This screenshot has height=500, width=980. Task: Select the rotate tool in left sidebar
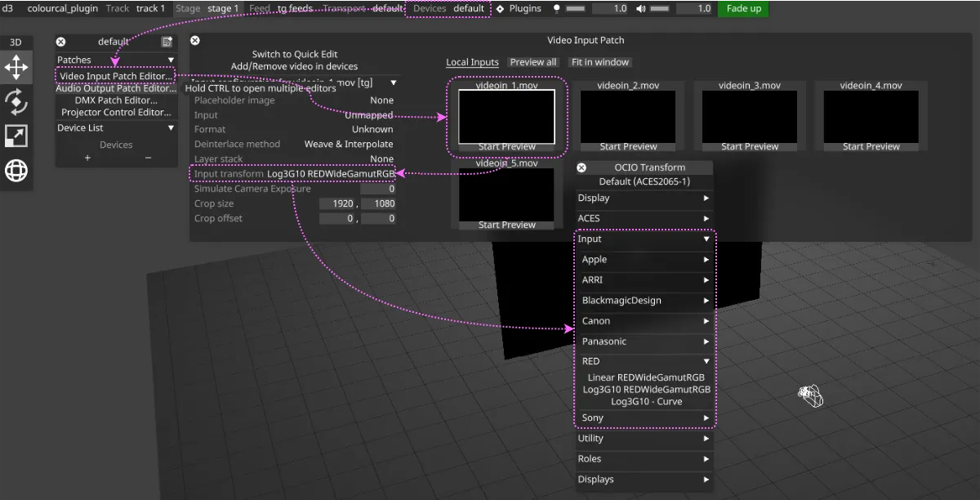(16, 99)
